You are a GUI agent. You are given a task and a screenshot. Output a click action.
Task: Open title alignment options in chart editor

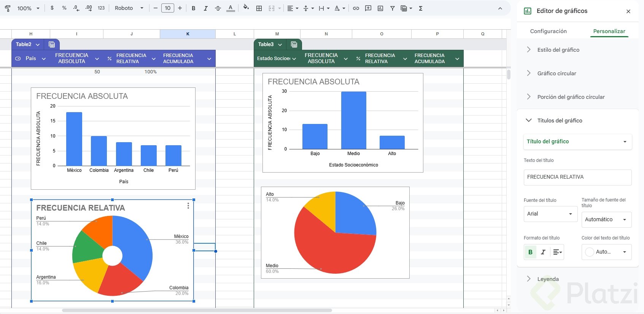point(557,252)
